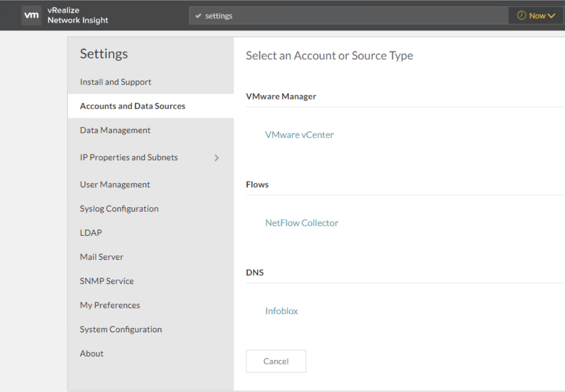The image size is (565, 392).
Task: Select LDAP in the settings sidebar
Action: click(x=91, y=233)
